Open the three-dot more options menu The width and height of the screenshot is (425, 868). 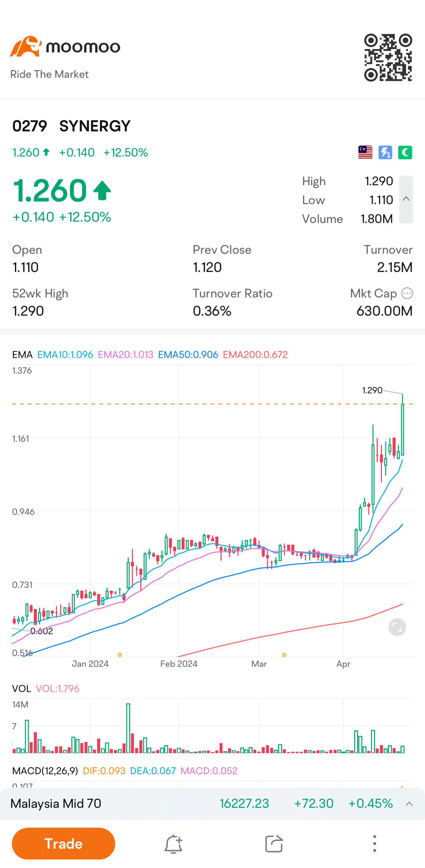[x=374, y=844]
